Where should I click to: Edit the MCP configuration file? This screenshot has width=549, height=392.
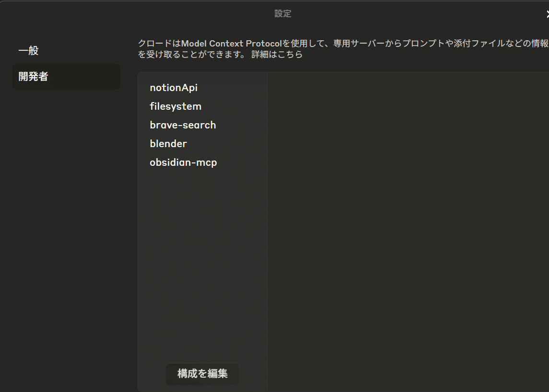pyautogui.click(x=202, y=374)
